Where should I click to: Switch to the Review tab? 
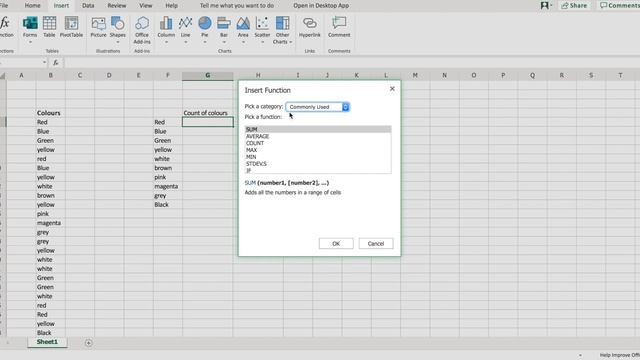click(x=117, y=6)
